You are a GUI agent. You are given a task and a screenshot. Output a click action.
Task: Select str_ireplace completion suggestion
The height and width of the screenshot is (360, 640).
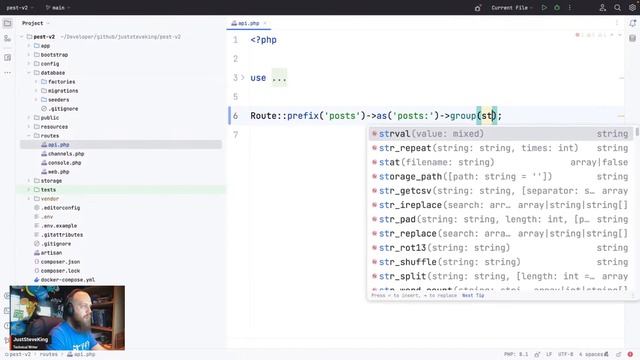tap(501, 205)
